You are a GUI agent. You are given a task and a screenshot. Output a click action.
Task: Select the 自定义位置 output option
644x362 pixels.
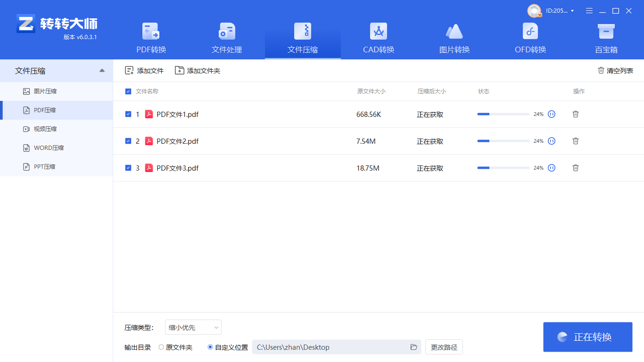[228, 347]
